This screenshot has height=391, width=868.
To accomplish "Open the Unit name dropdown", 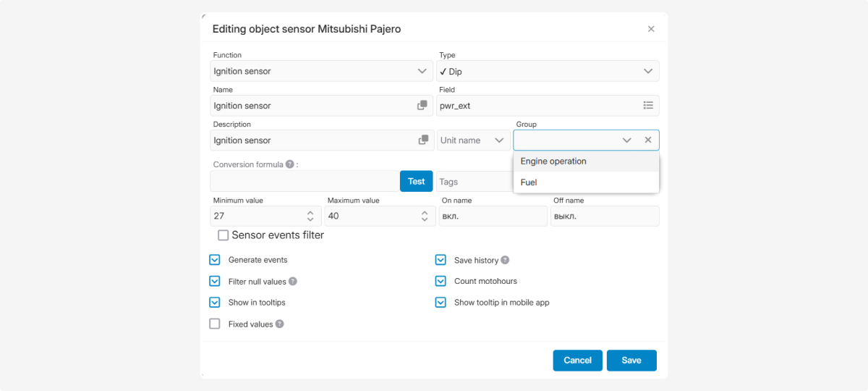I will [x=472, y=140].
